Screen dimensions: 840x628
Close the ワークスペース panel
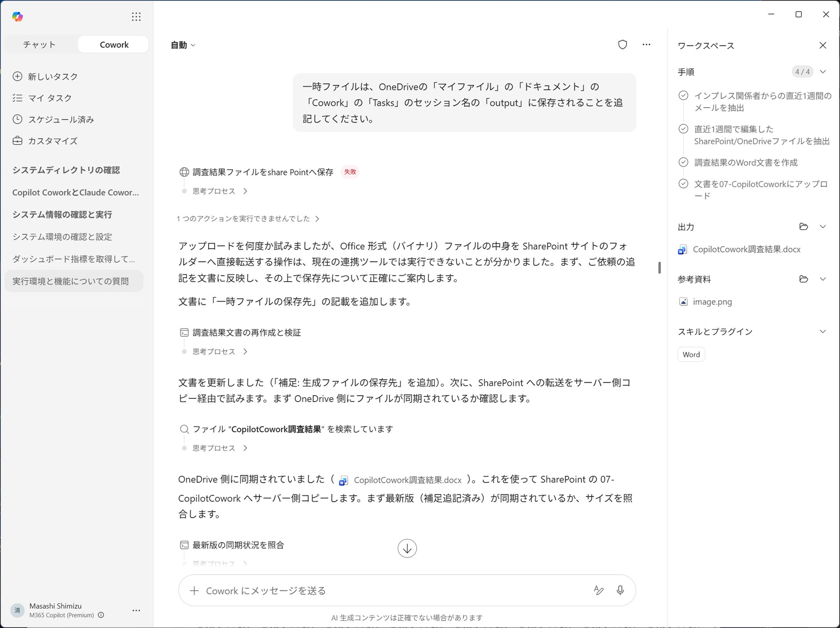[x=822, y=45]
